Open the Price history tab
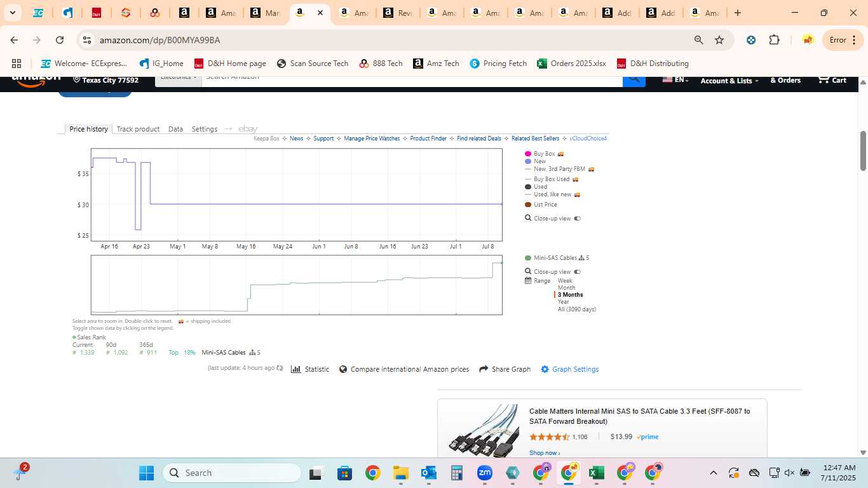This screenshot has width=868, height=488. [x=88, y=129]
